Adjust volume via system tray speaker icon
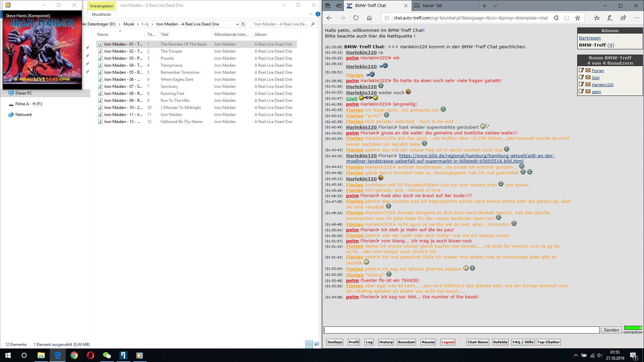The height and width of the screenshot is (362, 644). coord(600,355)
